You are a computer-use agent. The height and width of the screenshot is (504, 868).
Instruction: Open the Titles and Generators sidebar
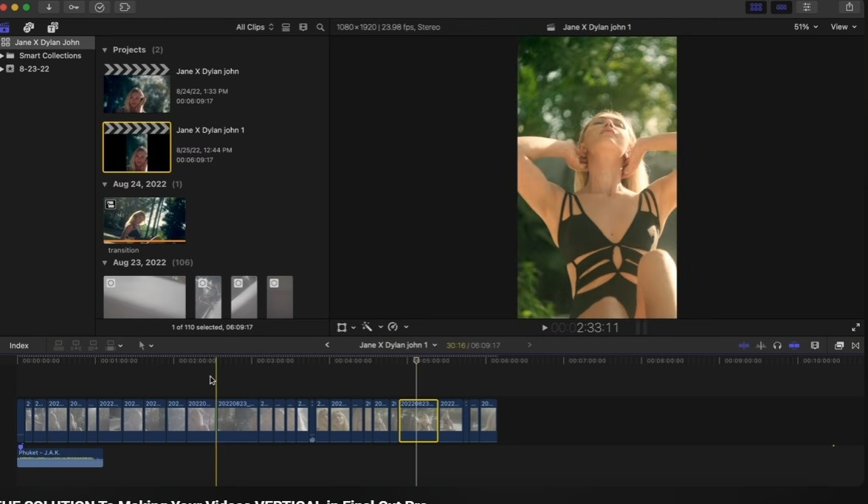52,27
